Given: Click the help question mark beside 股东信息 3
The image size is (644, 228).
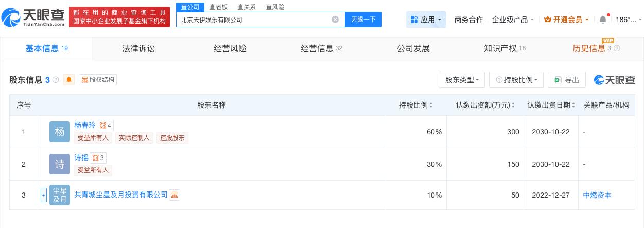Looking at the screenshot, I should (x=56, y=80).
